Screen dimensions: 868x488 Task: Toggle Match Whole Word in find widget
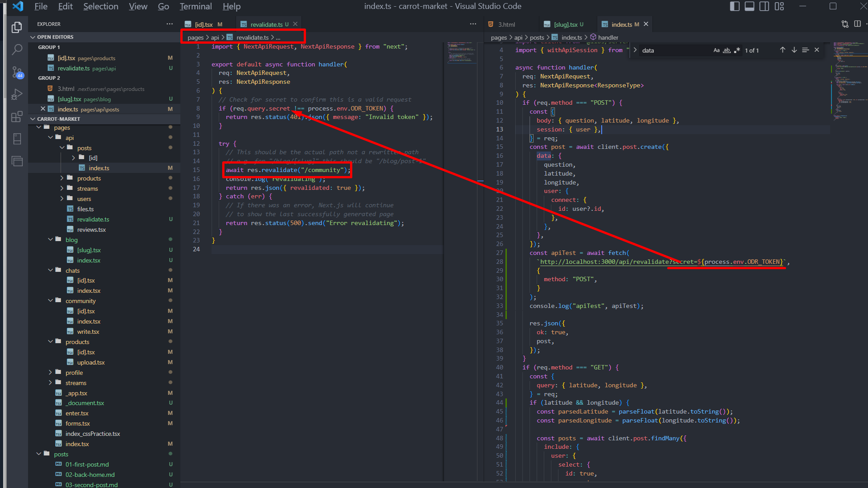point(726,50)
